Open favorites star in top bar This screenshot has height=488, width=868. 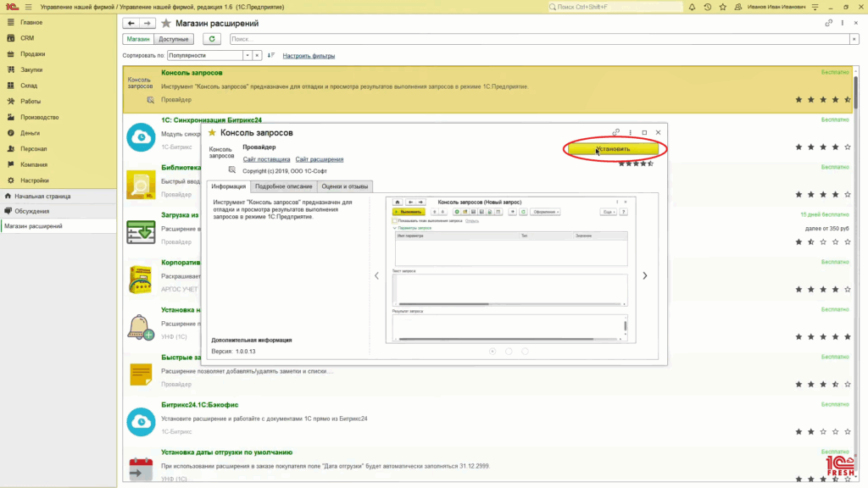click(x=722, y=7)
